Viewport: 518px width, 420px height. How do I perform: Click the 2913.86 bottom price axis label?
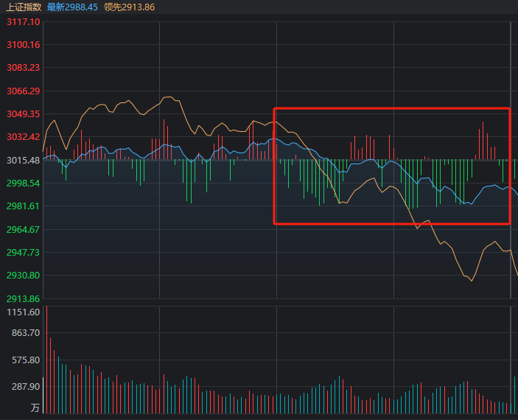[x=22, y=298]
